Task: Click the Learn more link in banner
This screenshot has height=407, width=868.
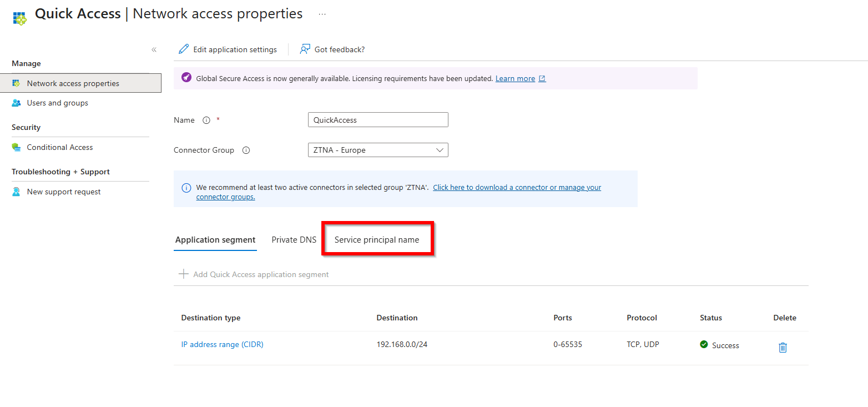Action: pyautogui.click(x=515, y=79)
